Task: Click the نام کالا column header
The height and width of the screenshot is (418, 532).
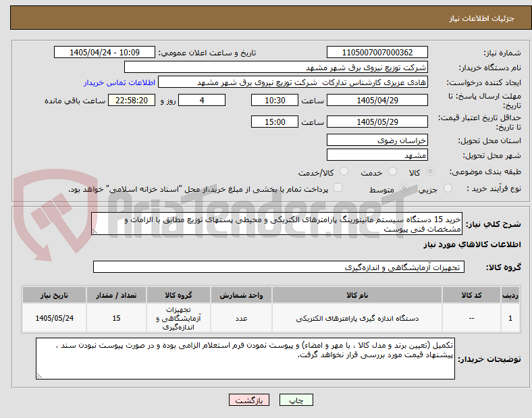Action: (x=357, y=295)
